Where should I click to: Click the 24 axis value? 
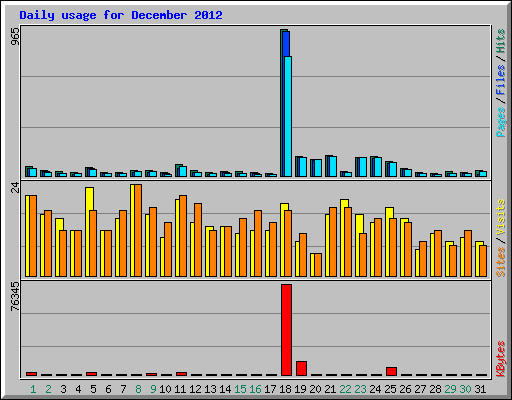(15, 188)
